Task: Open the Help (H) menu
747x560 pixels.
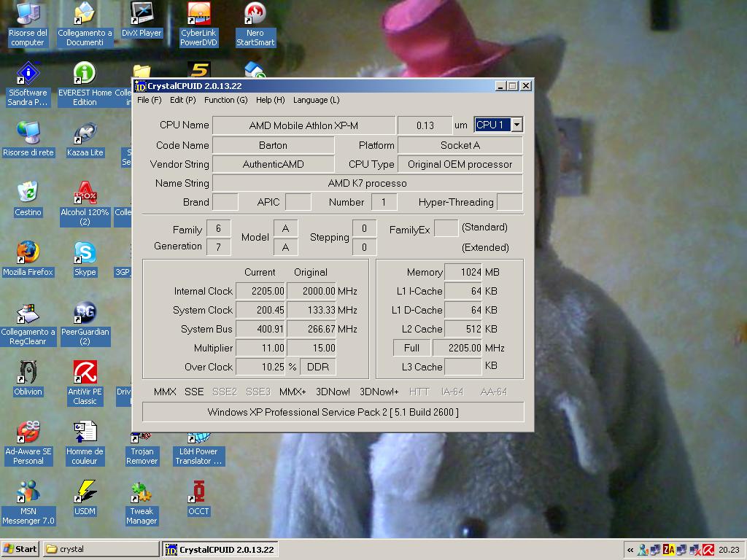Action: click(x=270, y=100)
